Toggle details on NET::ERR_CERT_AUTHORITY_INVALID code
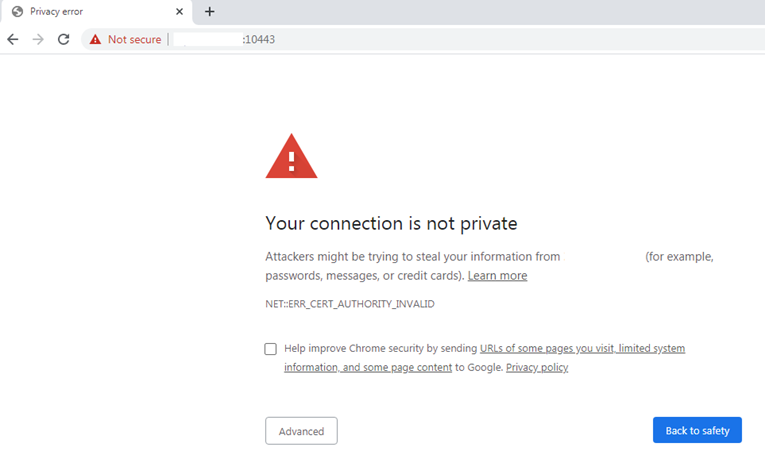The width and height of the screenshot is (765, 472). tap(349, 303)
